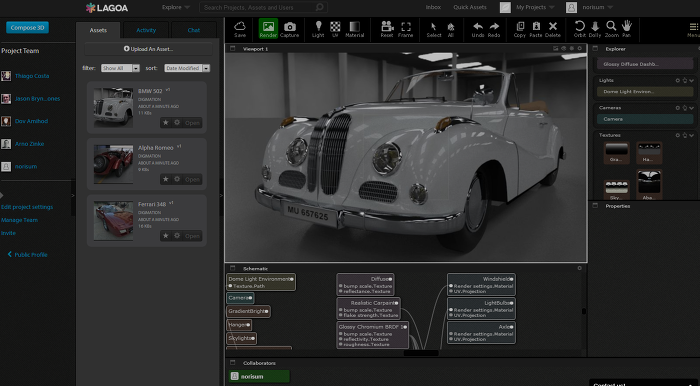Activate the Dolly camera tool
The height and width of the screenshot is (386, 700).
pyautogui.click(x=595, y=29)
